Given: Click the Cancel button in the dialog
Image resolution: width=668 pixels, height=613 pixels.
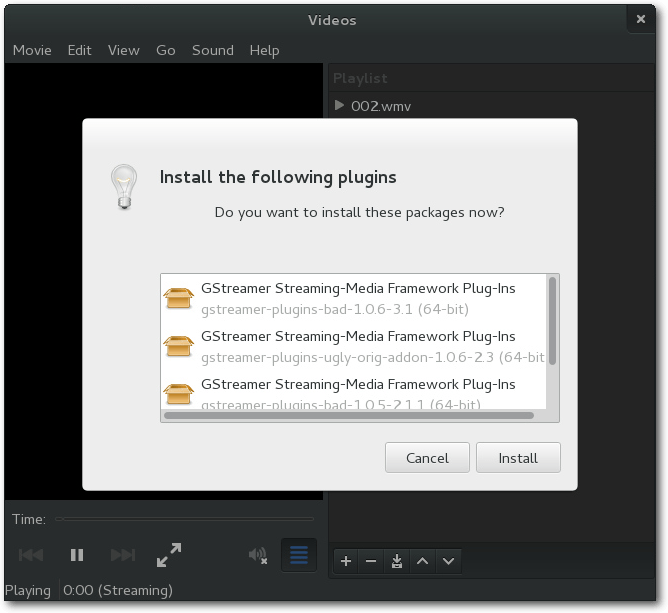Looking at the screenshot, I should coord(427,458).
